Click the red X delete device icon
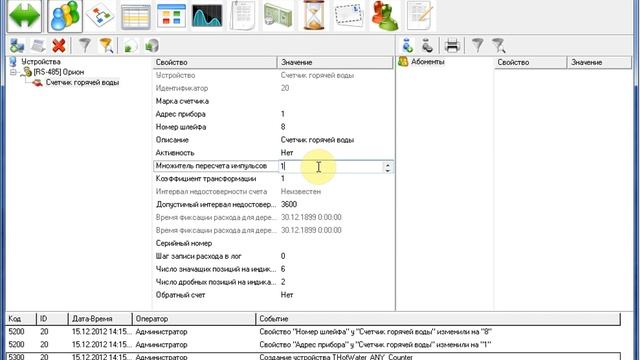 point(59,45)
